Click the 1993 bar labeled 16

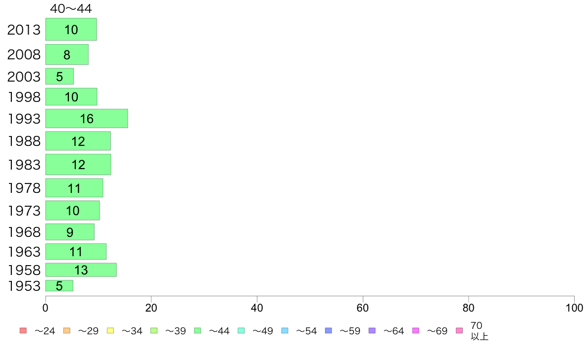tap(87, 119)
